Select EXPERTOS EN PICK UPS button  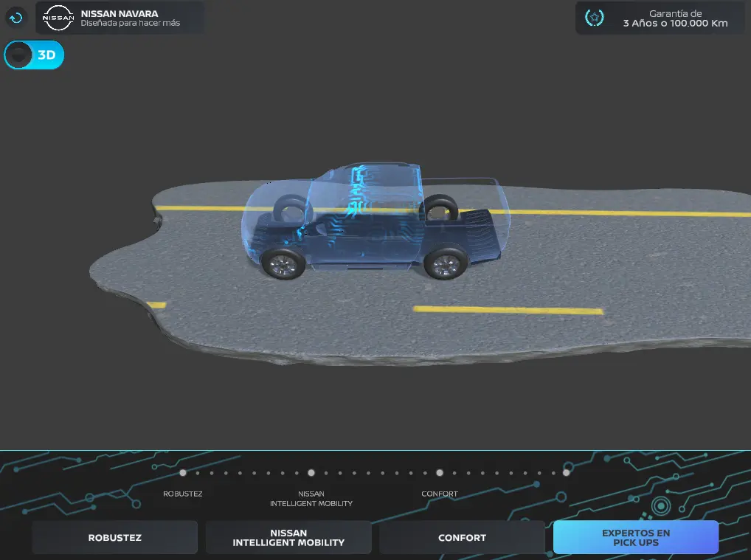coord(636,537)
